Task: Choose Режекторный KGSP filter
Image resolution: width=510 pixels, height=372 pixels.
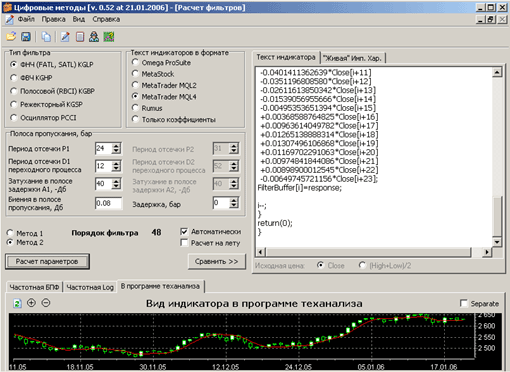Action: (46, 104)
